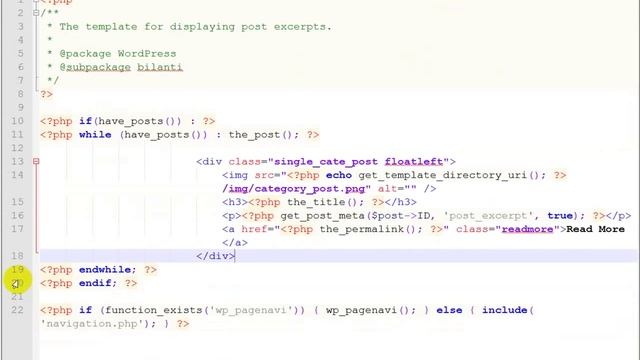Click the 'Read More' link text in code
640x360 pixels.
click(x=596, y=229)
